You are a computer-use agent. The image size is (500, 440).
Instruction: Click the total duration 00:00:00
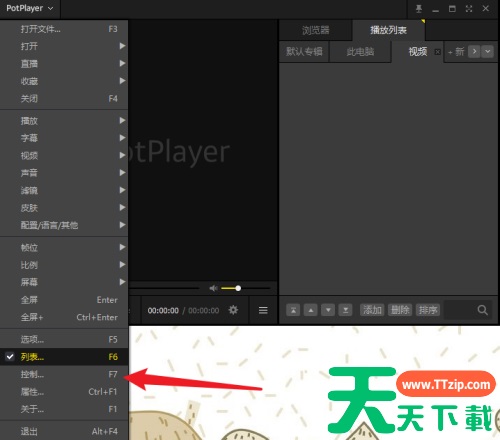point(204,311)
